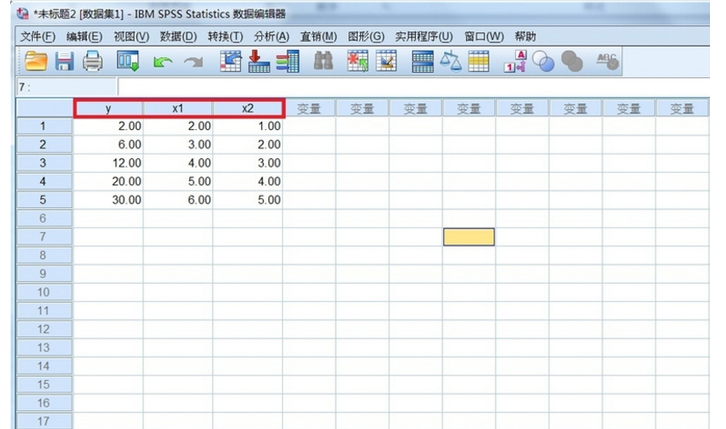This screenshot has height=429, width=726.
Task: Click the highlighted yellow active cell
Action: [469, 237]
